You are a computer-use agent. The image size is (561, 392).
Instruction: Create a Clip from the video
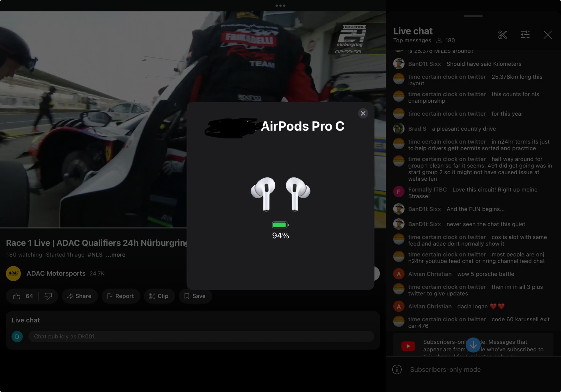pyautogui.click(x=159, y=296)
